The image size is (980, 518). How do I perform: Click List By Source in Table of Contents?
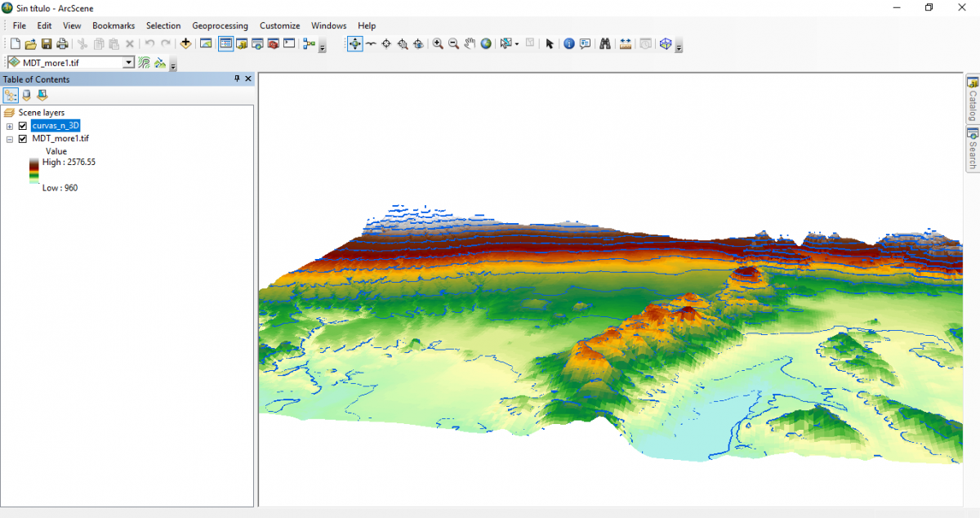(x=25, y=95)
